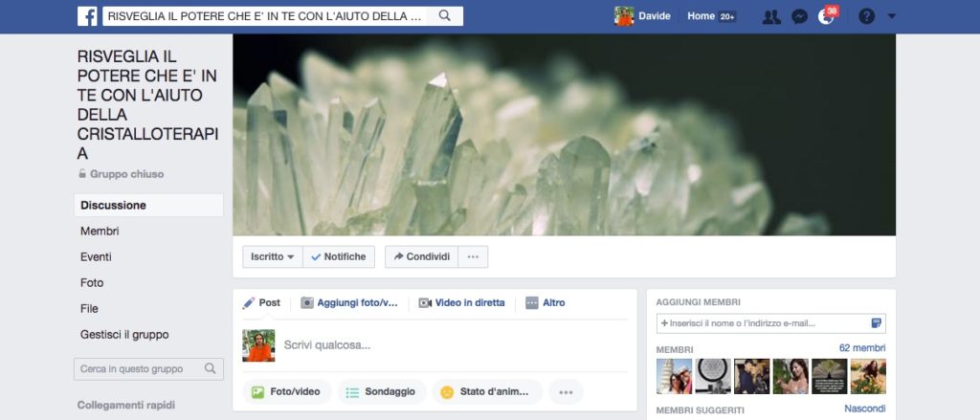Image resolution: width=980 pixels, height=420 pixels.
Task: Click the group title in sidebar
Action: [x=147, y=105]
